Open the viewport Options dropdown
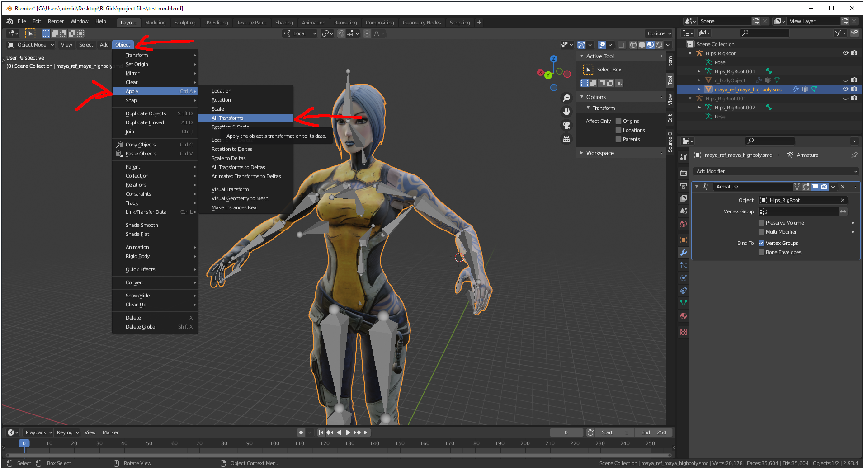Viewport: 868px width, 470px height. [x=659, y=33]
